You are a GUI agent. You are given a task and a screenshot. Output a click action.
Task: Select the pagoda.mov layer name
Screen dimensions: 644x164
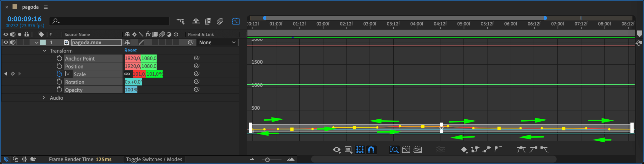(96, 42)
